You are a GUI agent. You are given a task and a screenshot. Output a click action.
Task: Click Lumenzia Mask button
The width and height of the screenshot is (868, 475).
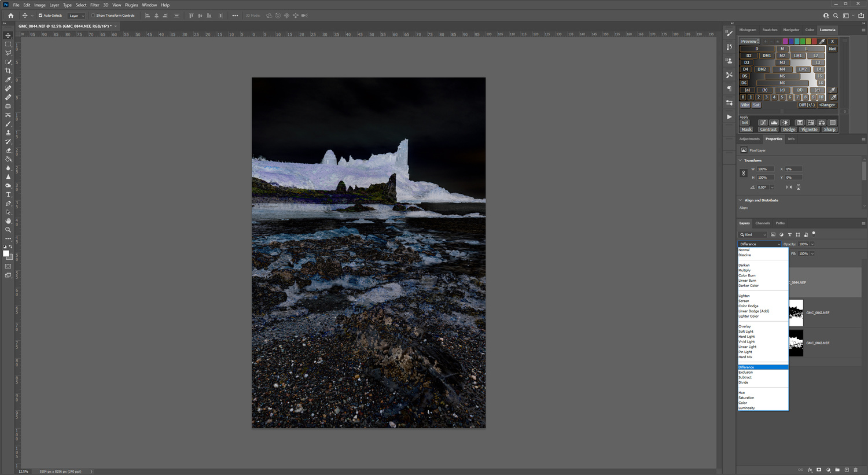[x=746, y=129]
